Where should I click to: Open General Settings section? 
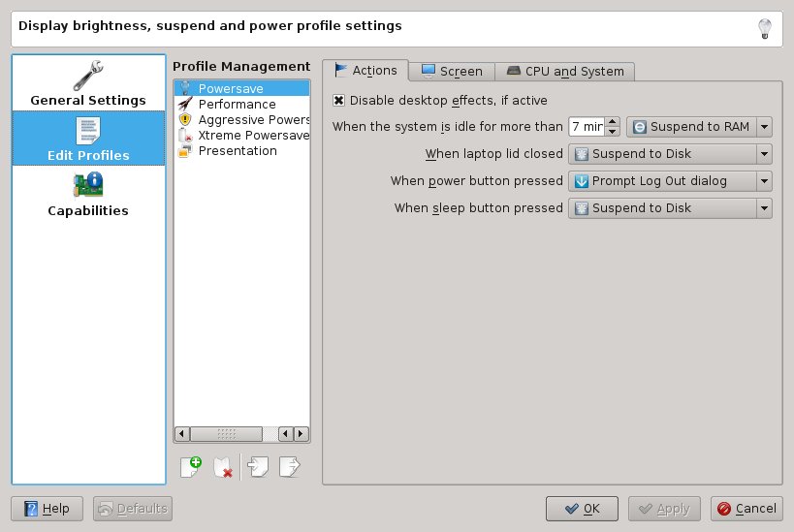click(88, 83)
